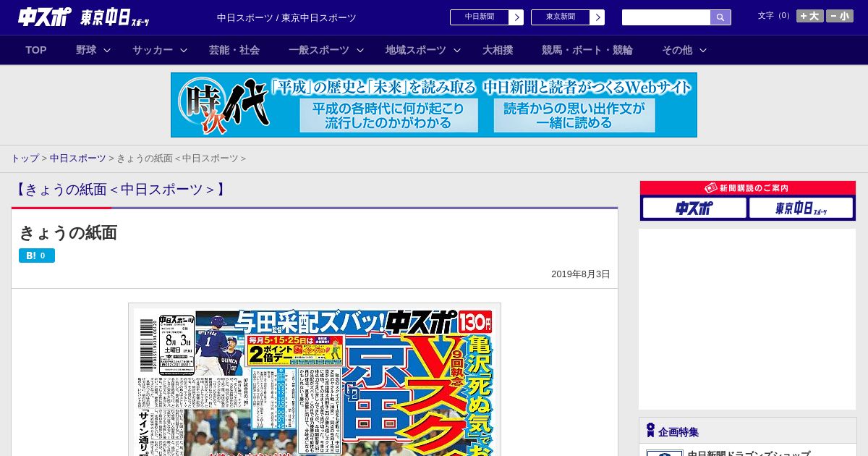Click the 東京中日スポーツ logo in the header
Image resolution: width=868 pixels, height=456 pixels.
[x=115, y=17]
